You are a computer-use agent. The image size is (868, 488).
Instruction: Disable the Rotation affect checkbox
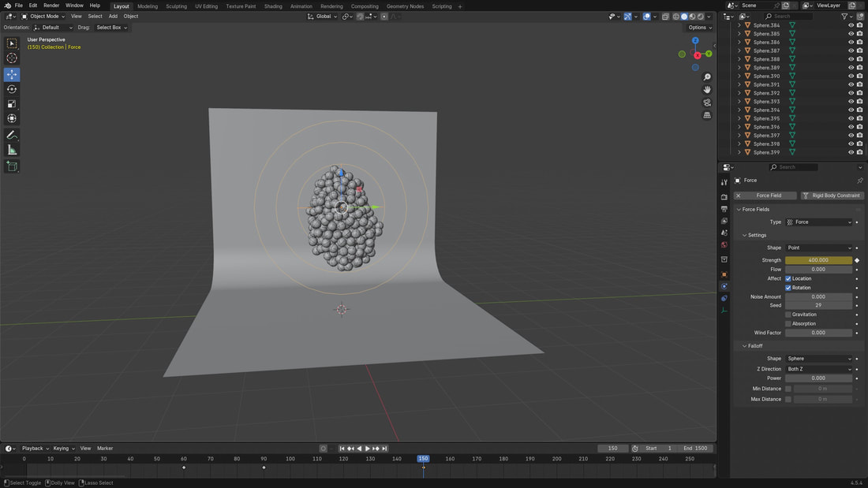(x=788, y=288)
